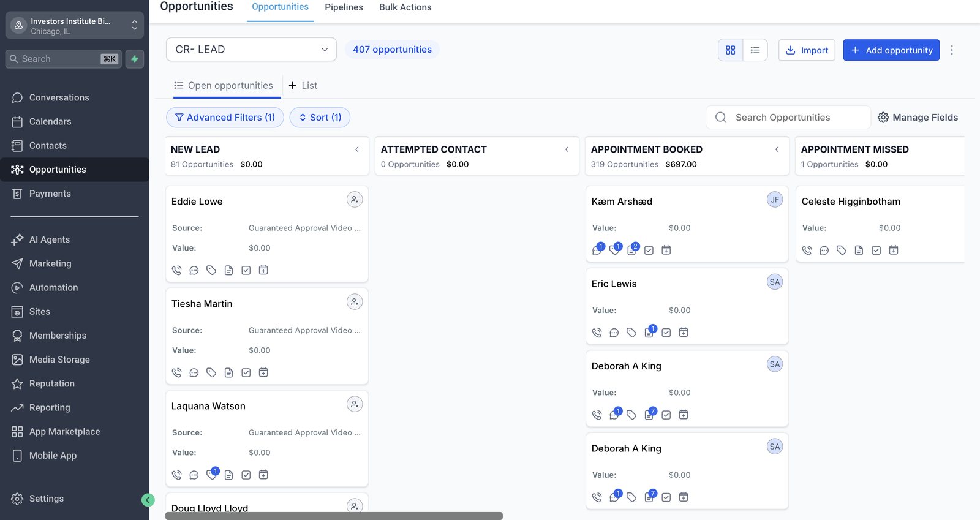Screen dimensions: 980x520
Task: Click calendar icon on Tiesha Martin card
Action: coord(263,372)
